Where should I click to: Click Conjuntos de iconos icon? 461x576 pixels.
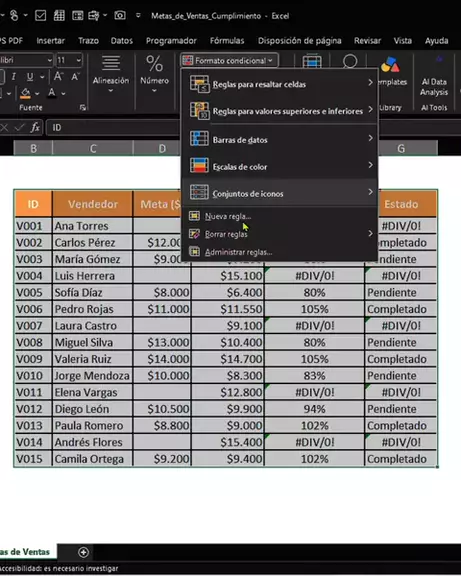[x=199, y=192]
